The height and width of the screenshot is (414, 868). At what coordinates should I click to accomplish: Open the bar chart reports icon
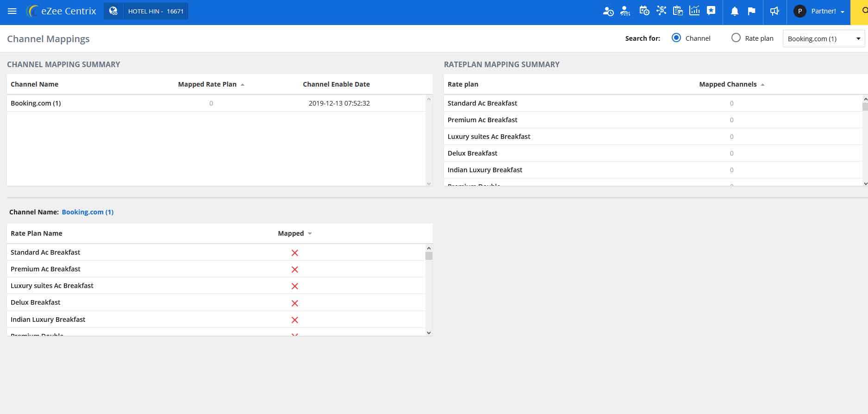(x=694, y=11)
